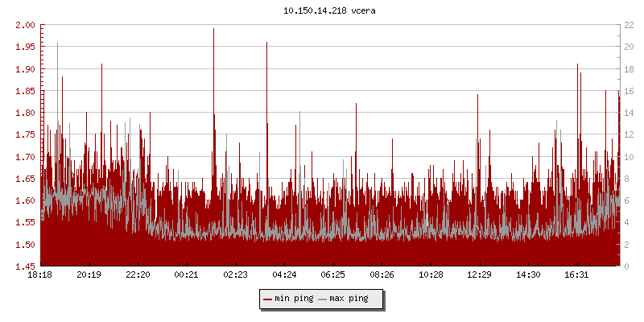Click the 08:26 time axis label
The image size is (644, 322).
point(382,275)
